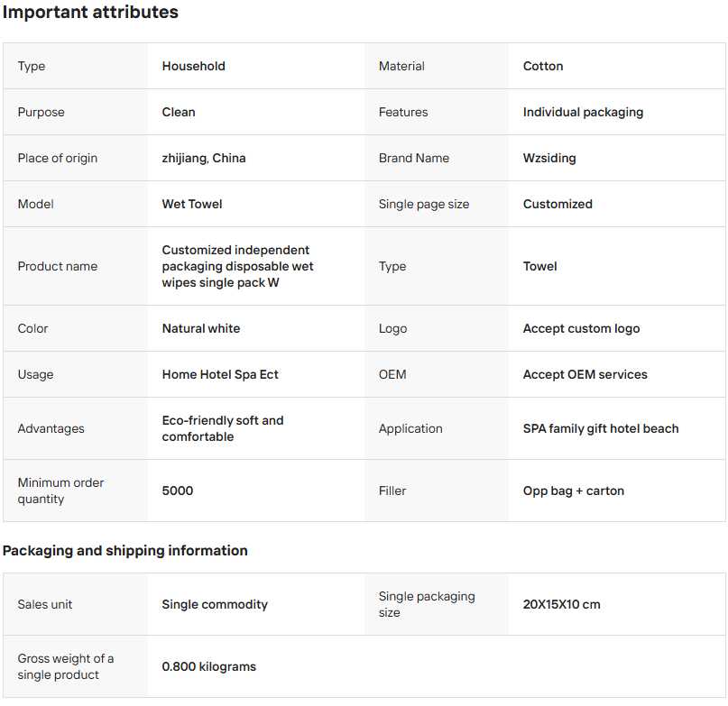Click the Opp bag + carton filler value
Image resolution: width=728 pixels, height=706 pixels.
(574, 491)
